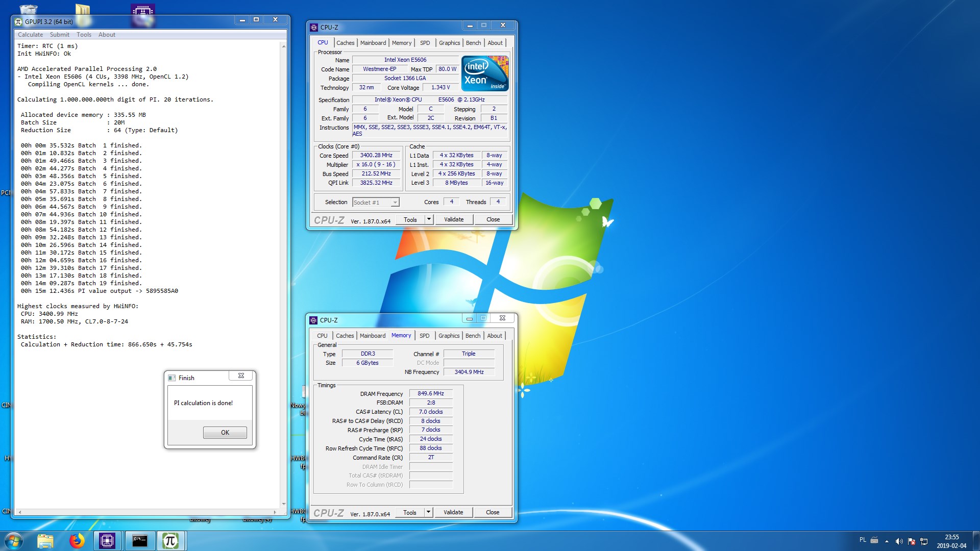Viewport: 980px width, 551px height.
Task: Click the on-screen keyboard tray icon
Action: point(874,540)
